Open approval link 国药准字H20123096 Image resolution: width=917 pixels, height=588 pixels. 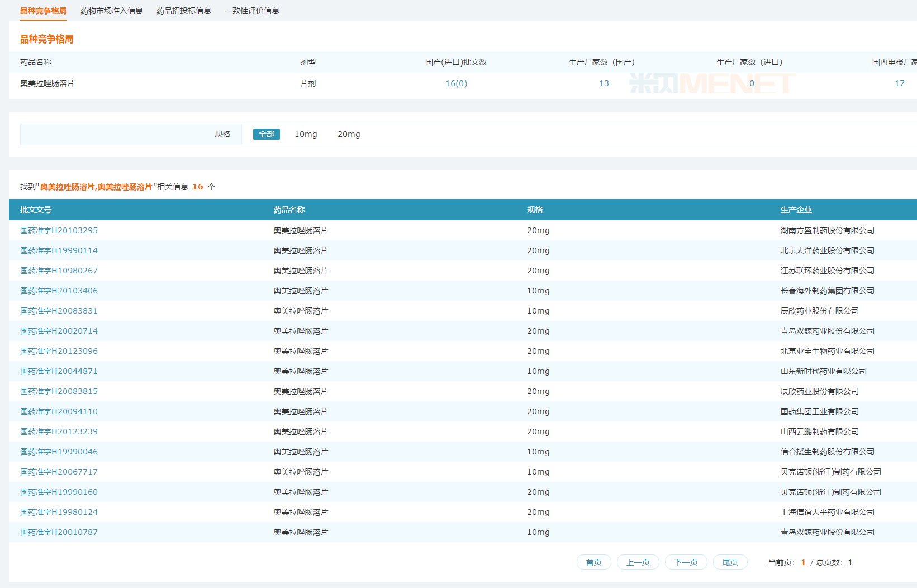(x=59, y=351)
